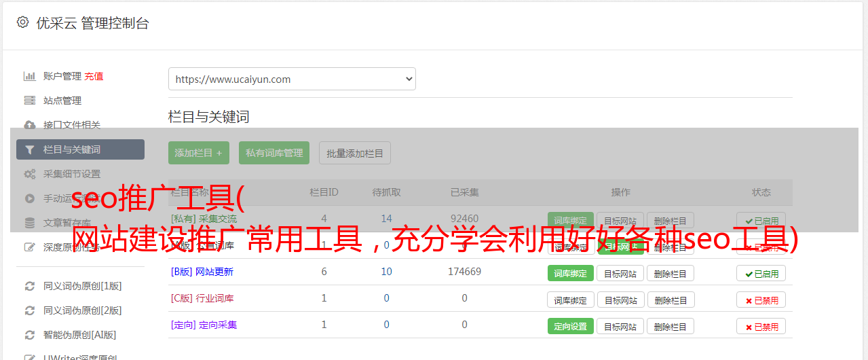Click the 状态 column header
The image size is (868, 360).
761,192
